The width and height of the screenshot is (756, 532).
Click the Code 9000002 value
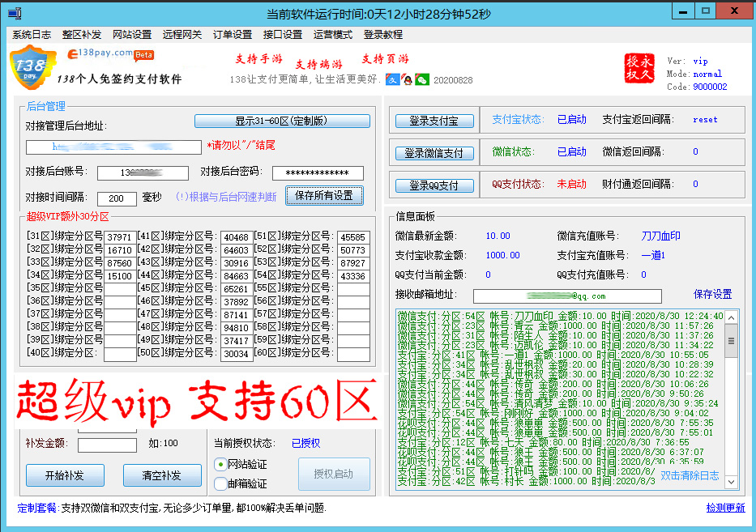click(710, 87)
